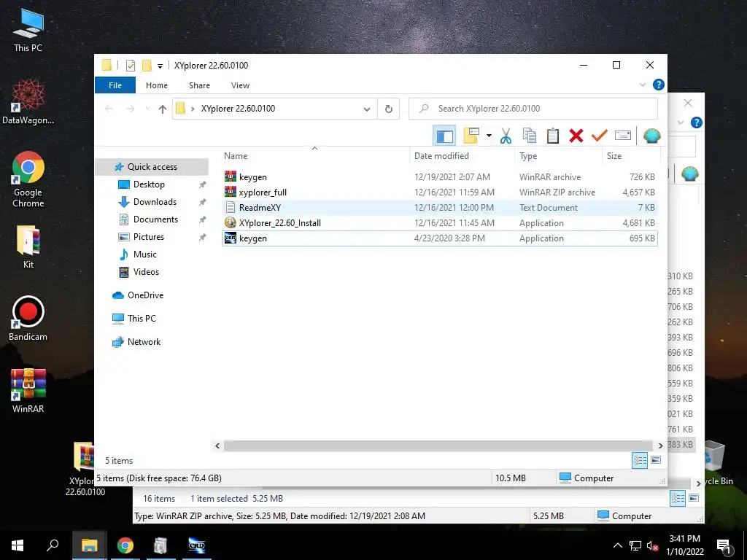Image resolution: width=747 pixels, height=560 pixels.
Task: Click the Back navigation arrow
Action: tap(109, 109)
